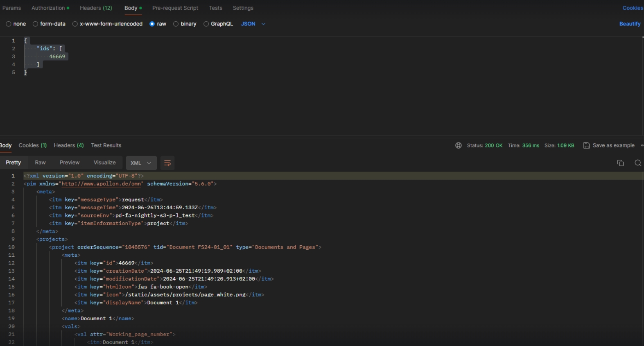644x346 pixels.
Task: Switch to the Pre-request Script tab
Action: coord(175,8)
